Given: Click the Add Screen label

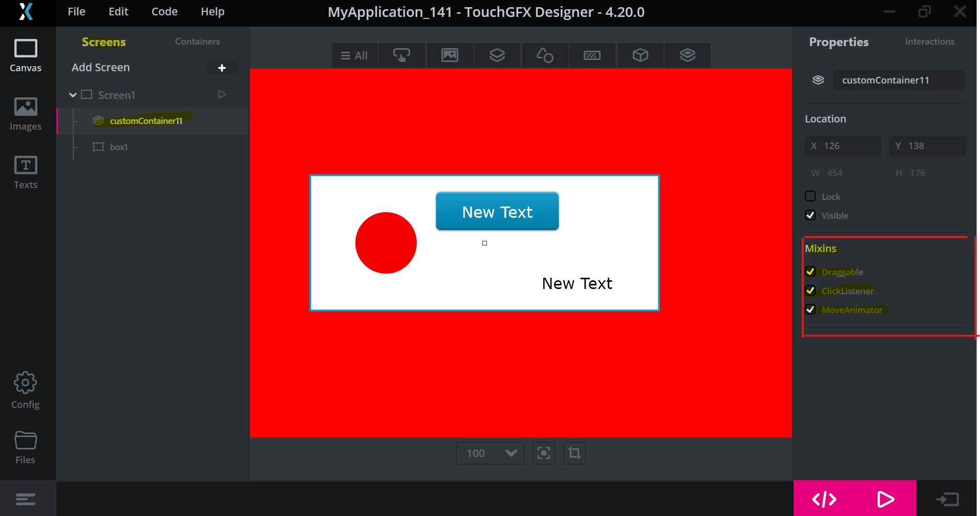Looking at the screenshot, I should [x=101, y=68].
